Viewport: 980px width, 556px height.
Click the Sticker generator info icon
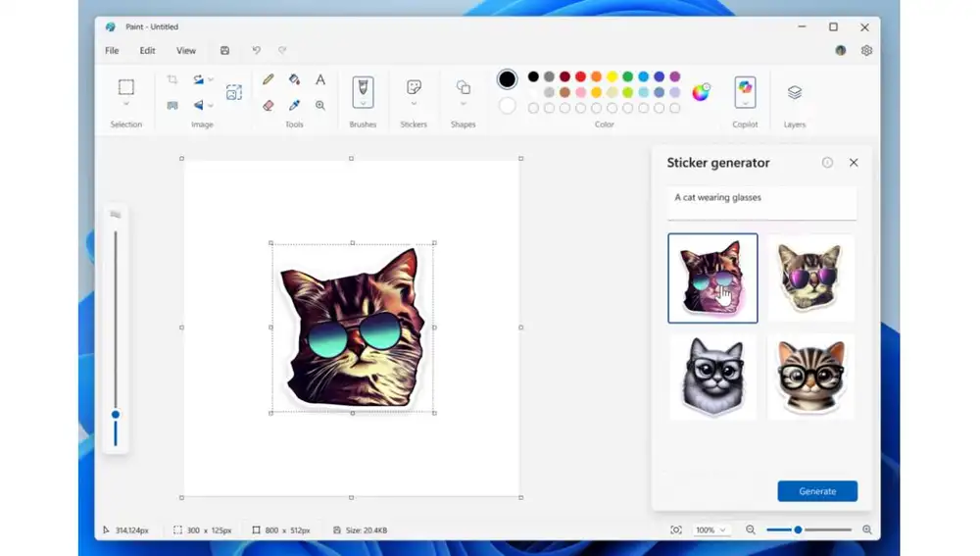(x=827, y=163)
